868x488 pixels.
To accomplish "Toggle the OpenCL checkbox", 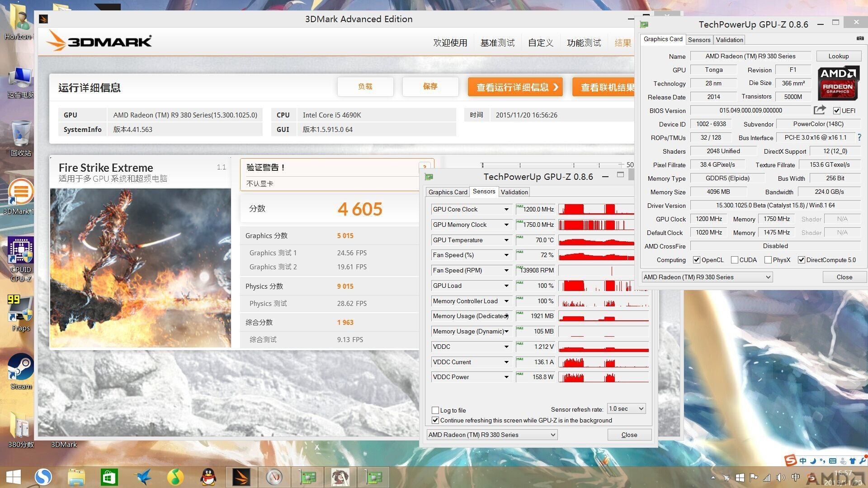I will 697,260.
